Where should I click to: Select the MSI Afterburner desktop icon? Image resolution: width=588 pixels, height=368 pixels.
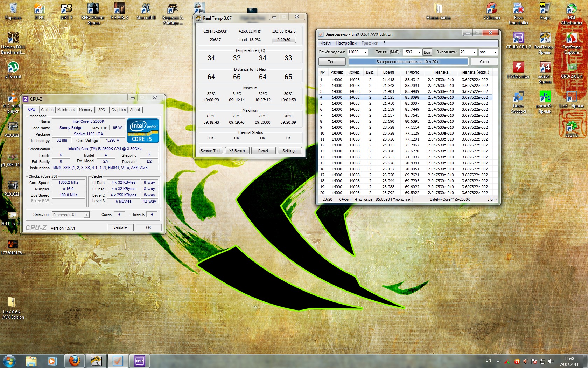click(572, 14)
